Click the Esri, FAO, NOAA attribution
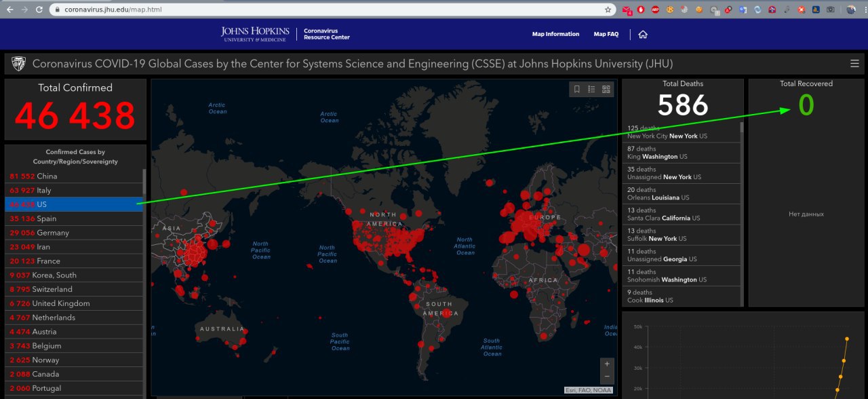868x399 pixels. tap(589, 390)
